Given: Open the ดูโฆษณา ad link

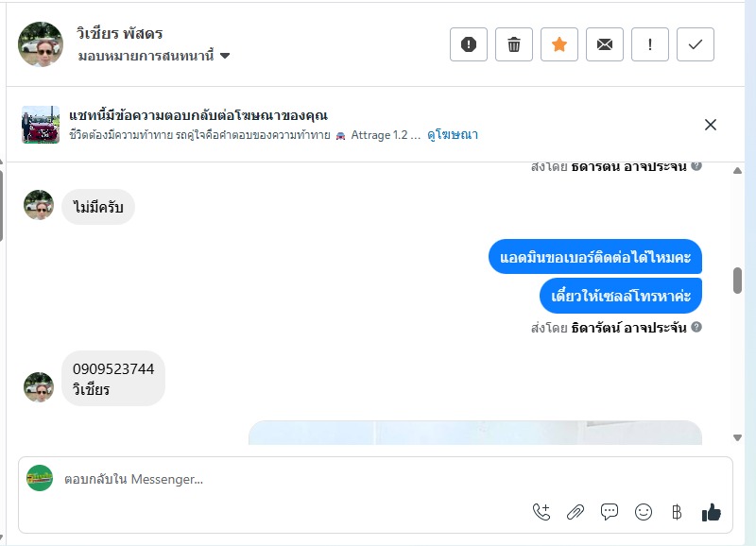Looking at the screenshot, I should click(x=453, y=135).
